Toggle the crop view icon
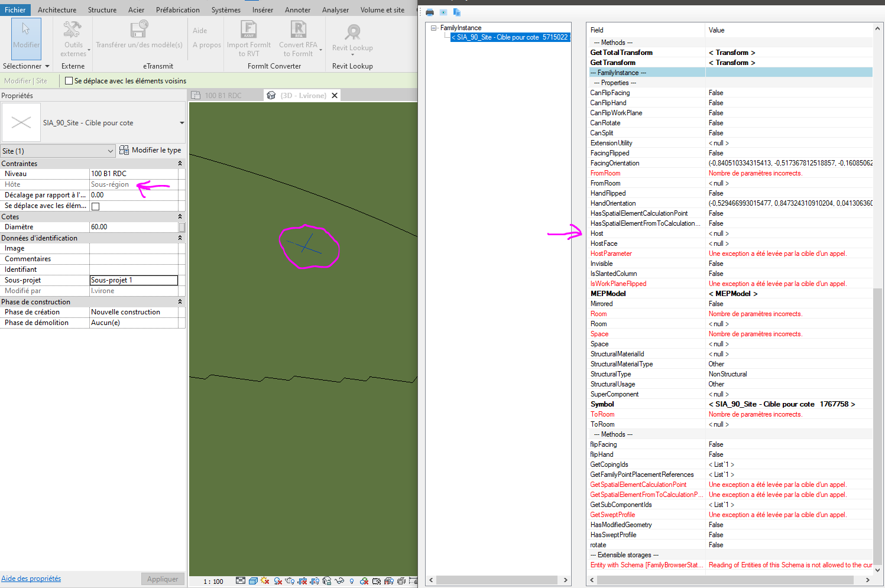This screenshot has width=885, height=588. [x=376, y=580]
